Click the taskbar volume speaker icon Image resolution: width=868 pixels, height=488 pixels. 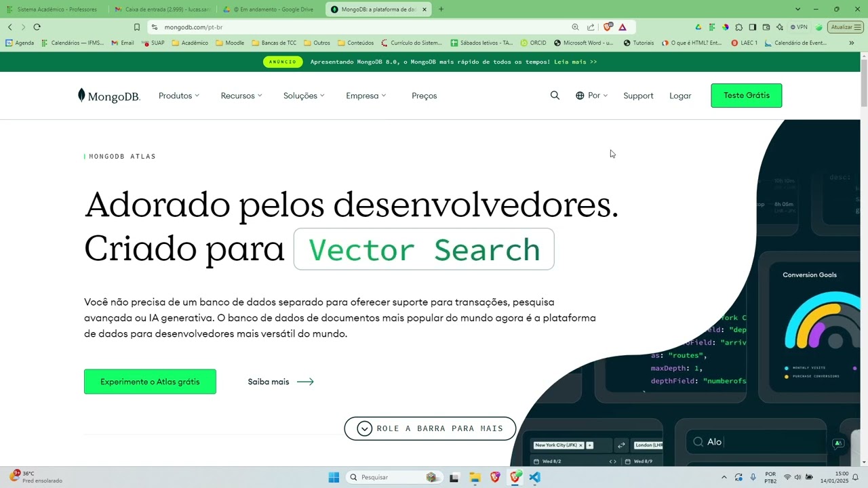click(x=797, y=477)
